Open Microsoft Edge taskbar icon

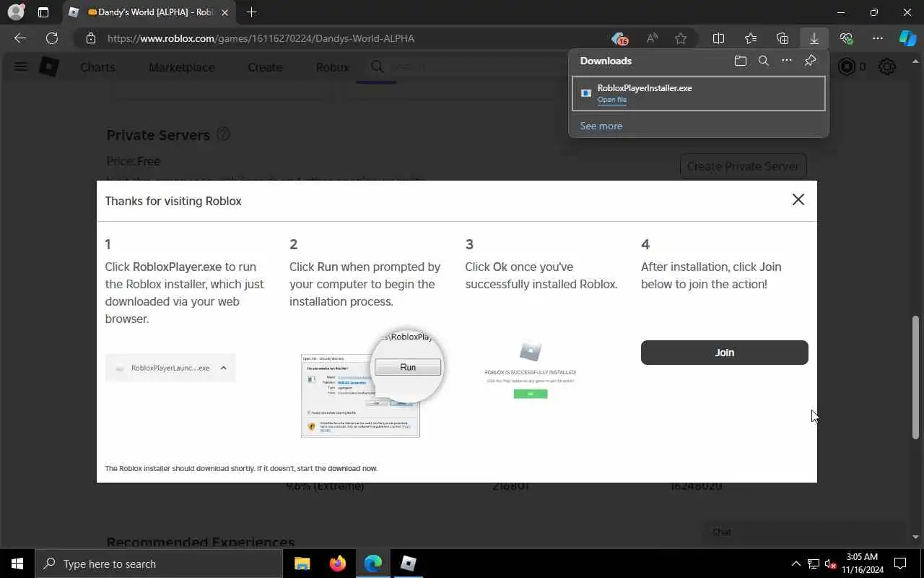(x=372, y=564)
